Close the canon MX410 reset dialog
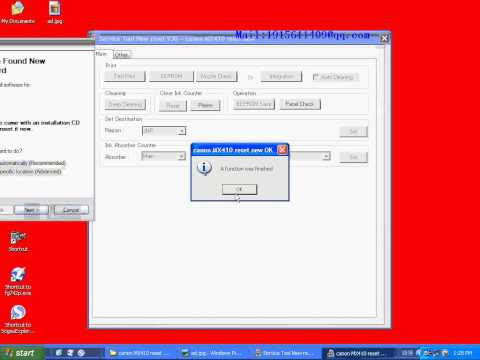The image size is (480, 360). point(282,150)
